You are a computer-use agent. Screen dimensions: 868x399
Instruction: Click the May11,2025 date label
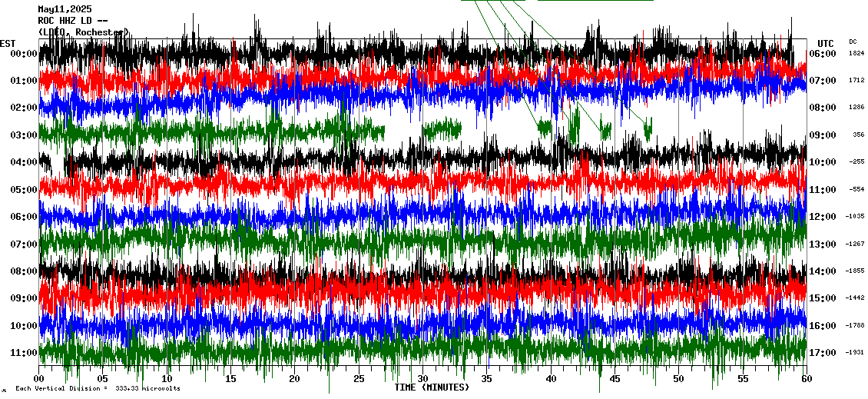pos(65,9)
